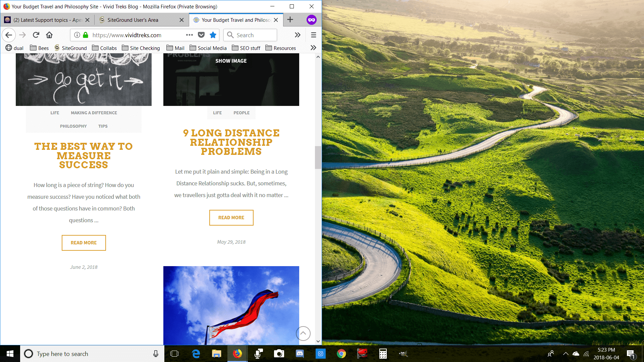Open Chrome from the Windows taskbar
The height and width of the screenshot is (362, 644).
click(x=341, y=354)
